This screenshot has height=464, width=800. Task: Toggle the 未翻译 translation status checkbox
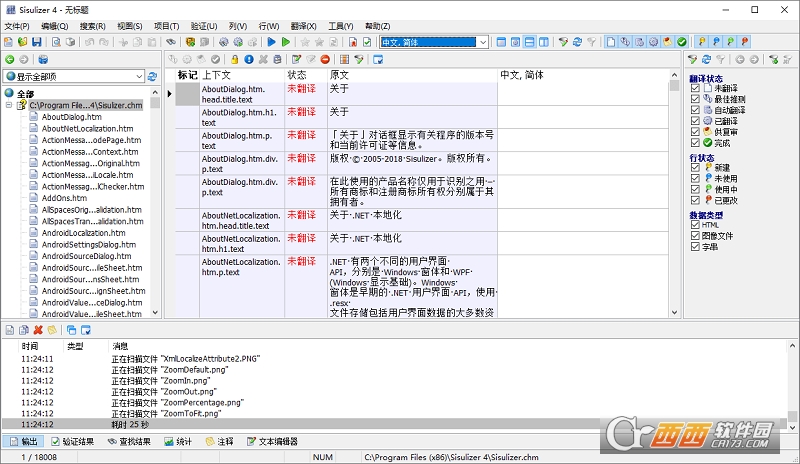pyautogui.click(x=695, y=88)
